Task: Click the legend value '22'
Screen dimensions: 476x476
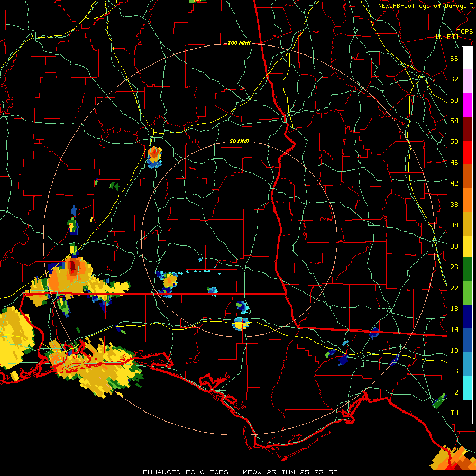Action: (x=454, y=288)
